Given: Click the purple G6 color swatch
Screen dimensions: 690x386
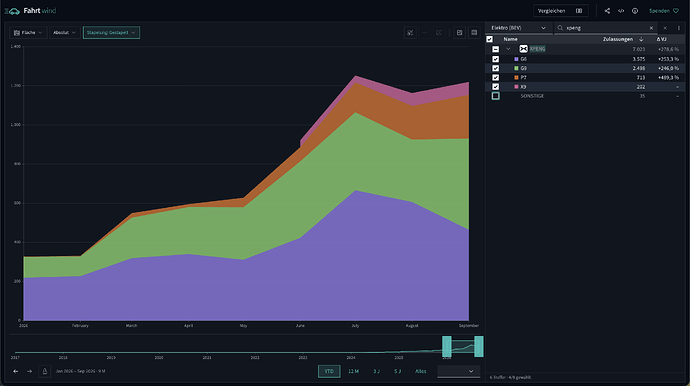Looking at the screenshot, I should (x=516, y=59).
